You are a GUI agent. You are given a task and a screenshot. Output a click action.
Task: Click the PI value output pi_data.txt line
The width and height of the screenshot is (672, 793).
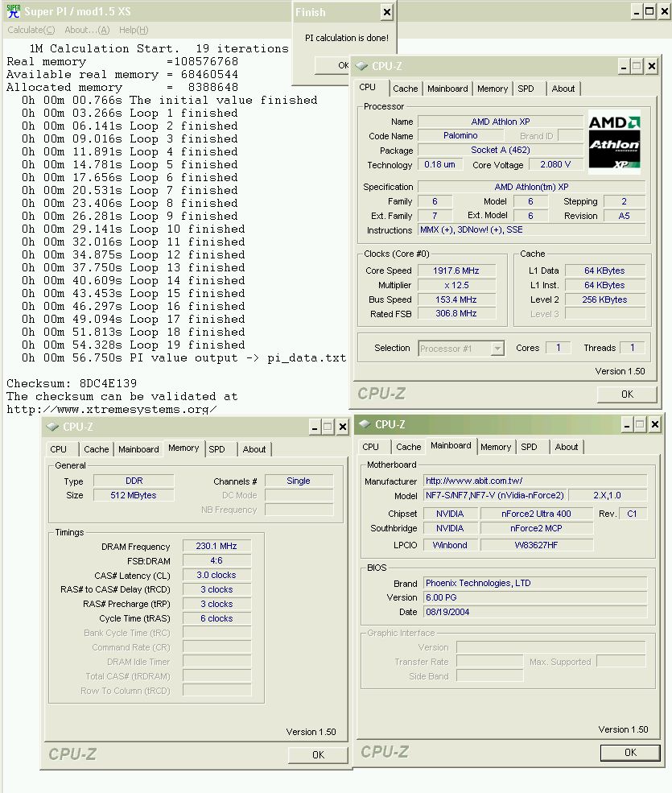point(184,358)
